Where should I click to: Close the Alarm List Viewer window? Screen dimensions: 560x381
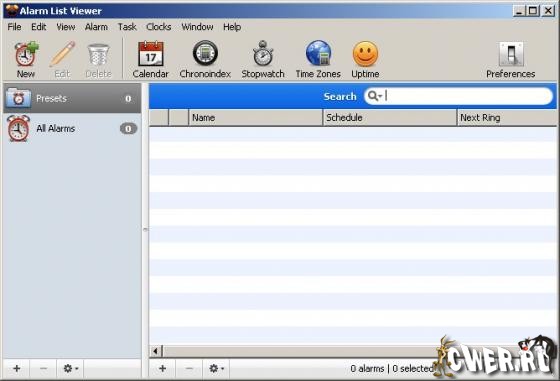[x=548, y=11]
